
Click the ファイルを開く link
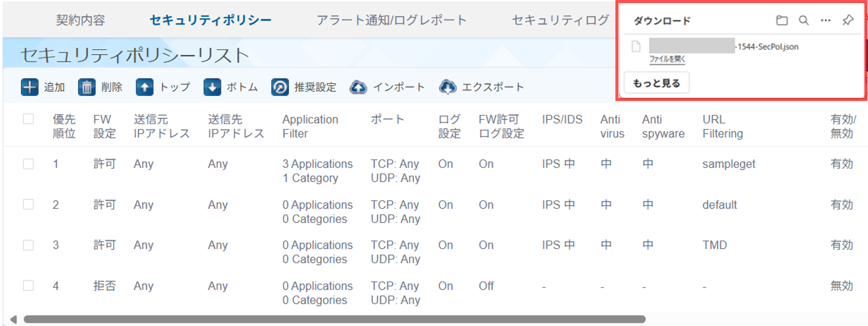pyautogui.click(x=667, y=59)
